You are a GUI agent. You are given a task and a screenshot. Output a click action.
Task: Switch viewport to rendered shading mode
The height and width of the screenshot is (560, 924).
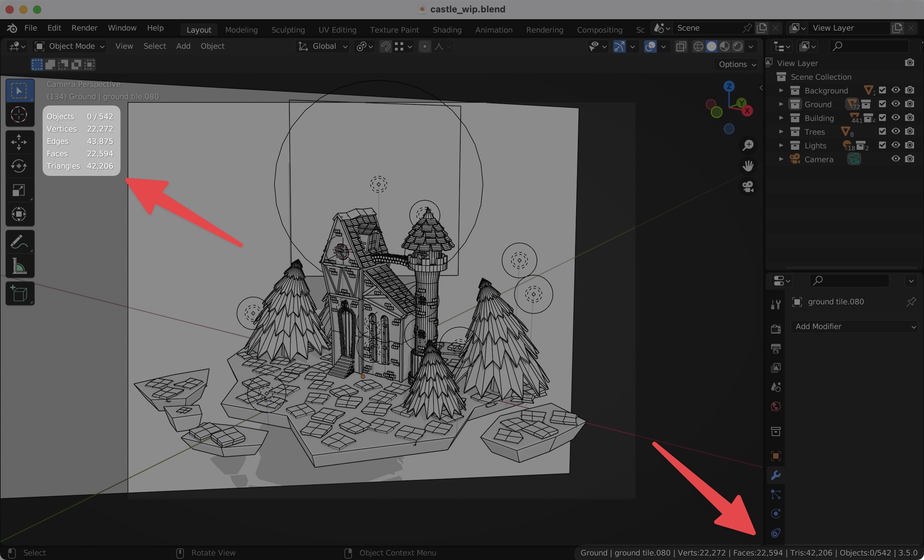coord(738,46)
